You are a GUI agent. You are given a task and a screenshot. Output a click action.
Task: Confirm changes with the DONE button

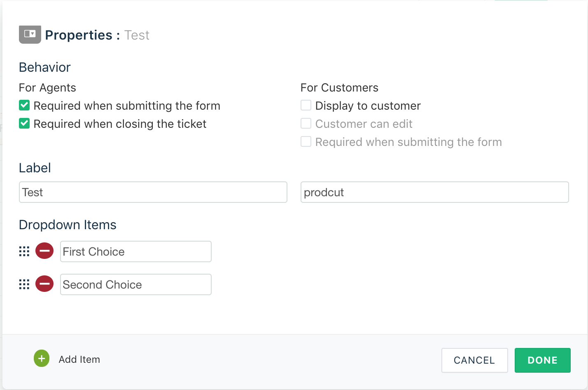tap(542, 360)
